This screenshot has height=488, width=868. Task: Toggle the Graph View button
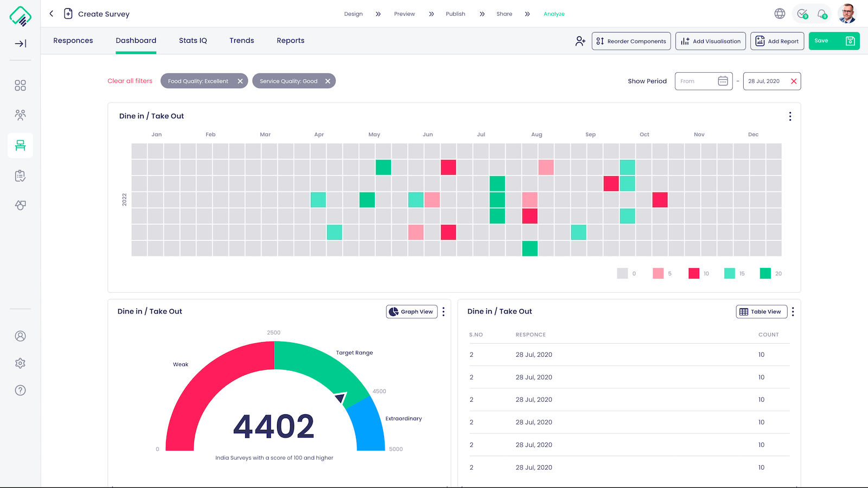pyautogui.click(x=412, y=312)
